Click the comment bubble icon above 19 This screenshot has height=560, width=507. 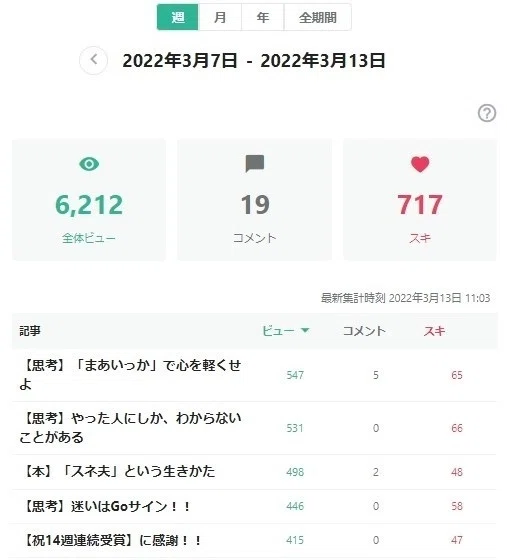coord(255,164)
